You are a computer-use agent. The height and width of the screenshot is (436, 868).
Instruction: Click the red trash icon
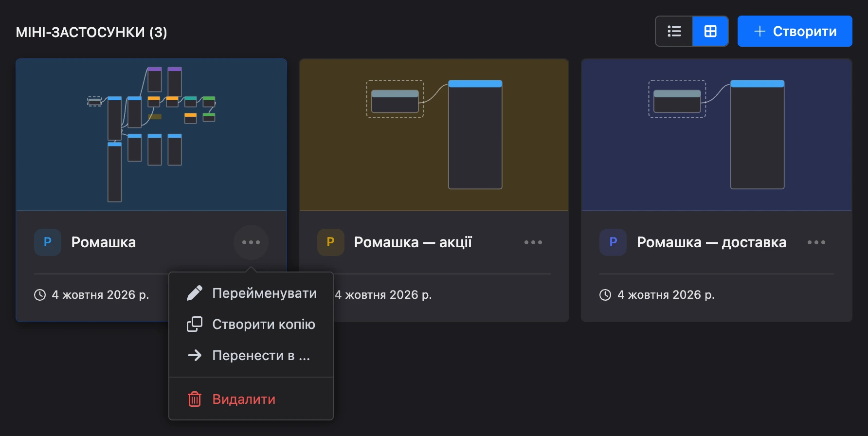point(195,399)
